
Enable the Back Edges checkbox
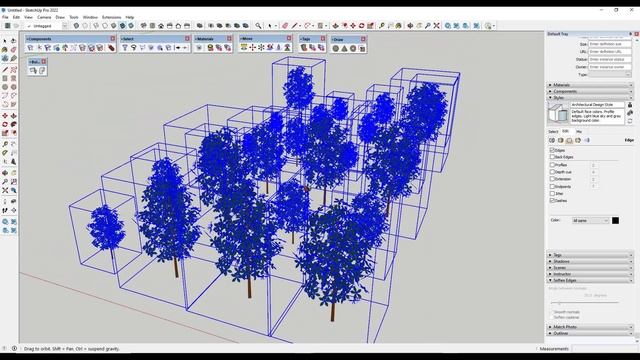pyautogui.click(x=552, y=157)
